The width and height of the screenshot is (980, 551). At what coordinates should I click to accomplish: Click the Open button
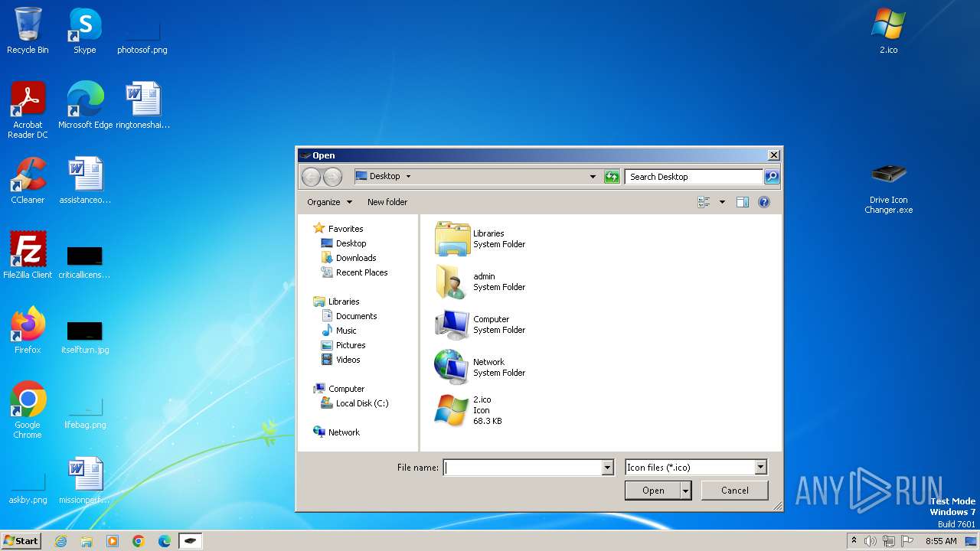653,491
